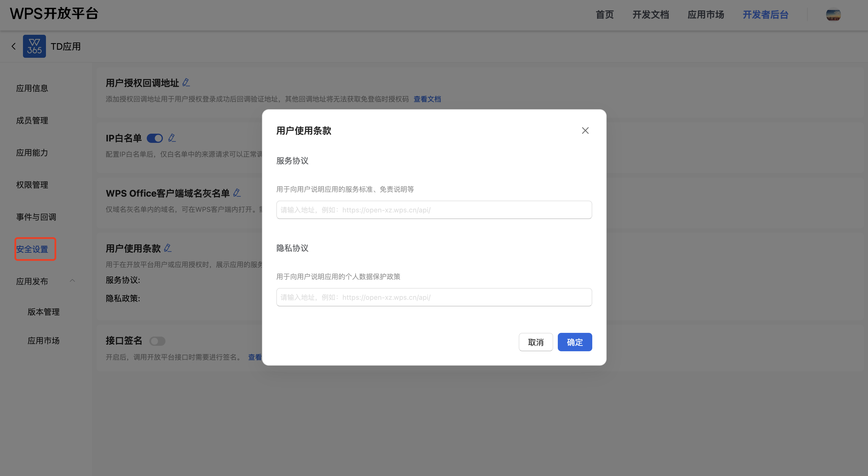The image size is (868, 476).
Task: Edit the WPS Office客户端域名灰名单 pencil icon
Action: pos(237,193)
